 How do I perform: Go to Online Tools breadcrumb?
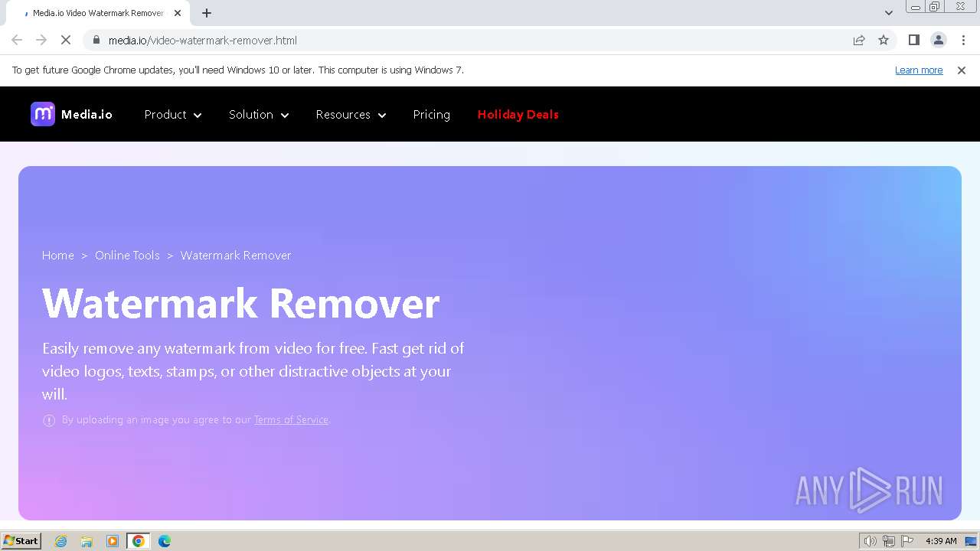point(127,256)
